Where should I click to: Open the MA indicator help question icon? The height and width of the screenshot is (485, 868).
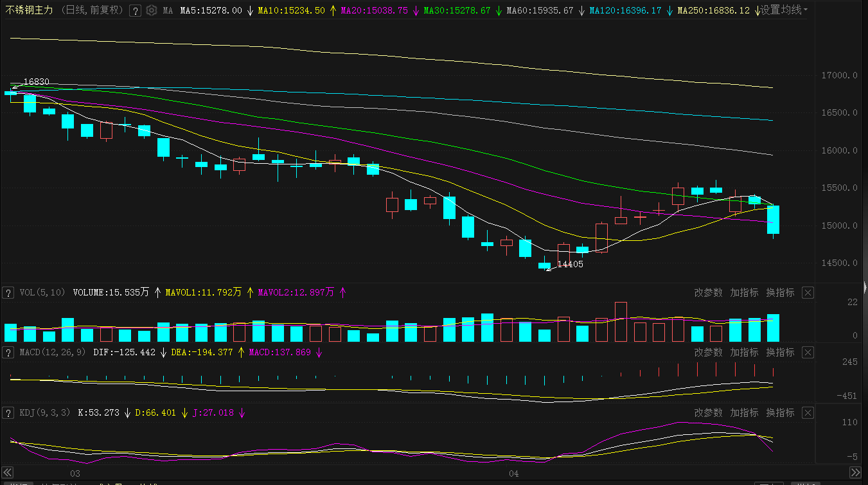pos(136,11)
